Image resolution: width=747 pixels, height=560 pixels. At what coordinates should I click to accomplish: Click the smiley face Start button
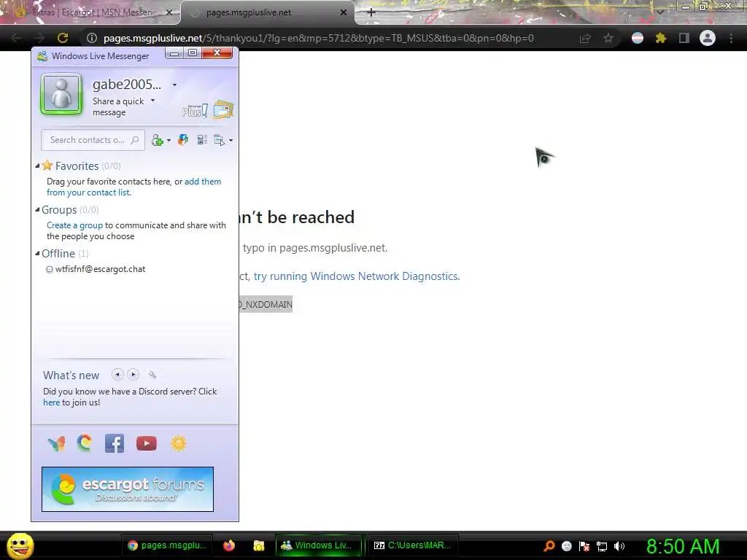pyautogui.click(x=20, y=545)
